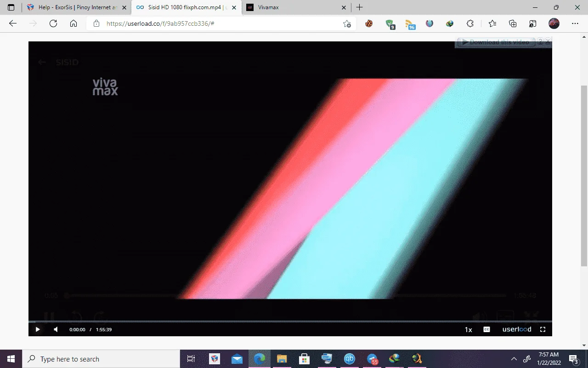The height and width of the screenshot is (368, 588).
Task: Enter fullscreen mode in the video player
Action: (543, 329)
